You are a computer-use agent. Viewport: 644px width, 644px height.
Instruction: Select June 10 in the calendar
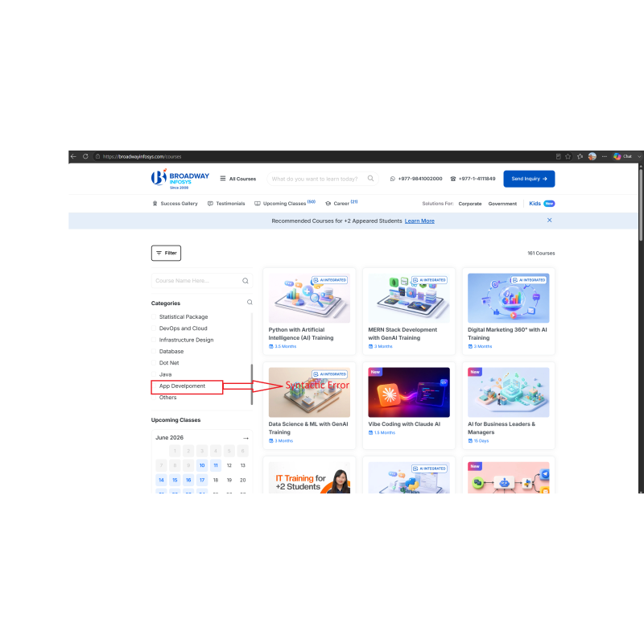click(x=202, y=465)
